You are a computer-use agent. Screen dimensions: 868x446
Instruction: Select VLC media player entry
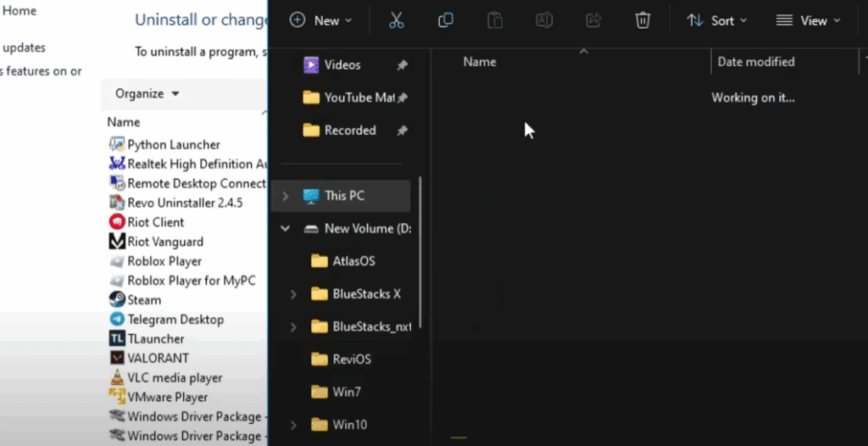point(175,378)
